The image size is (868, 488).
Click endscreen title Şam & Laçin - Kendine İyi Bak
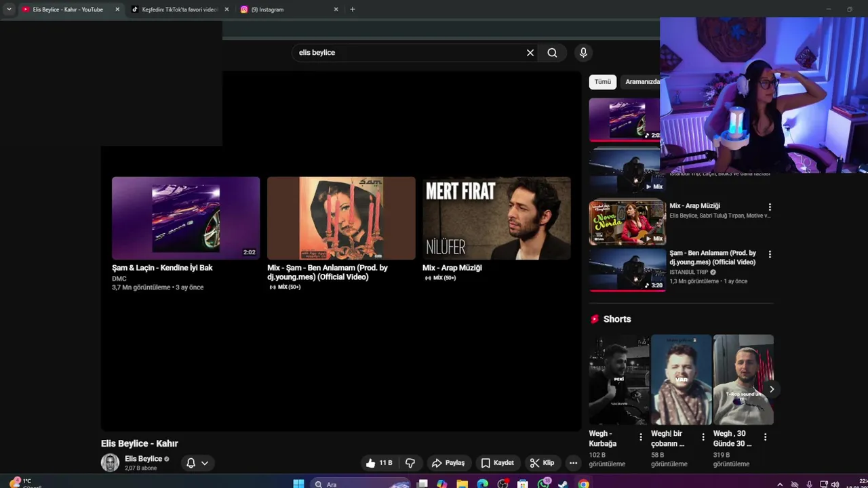[x=162, y=268]
